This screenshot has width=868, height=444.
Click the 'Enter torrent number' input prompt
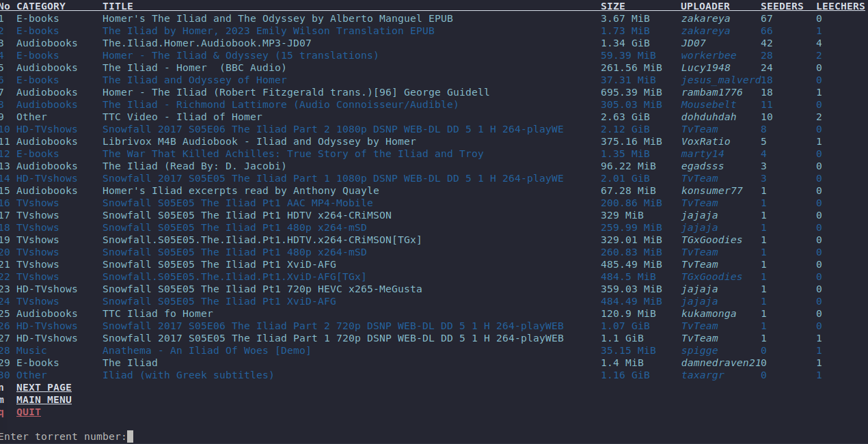(x=66, y=436)
